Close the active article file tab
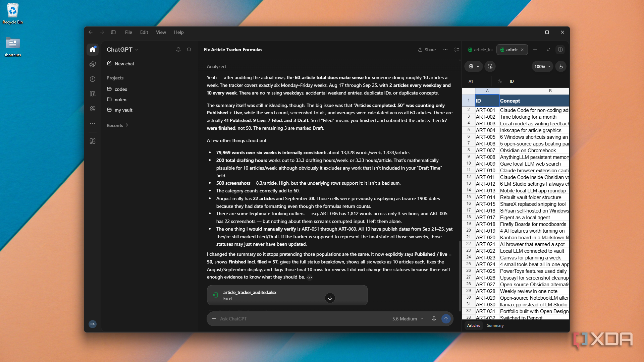 tap(522, 50)
